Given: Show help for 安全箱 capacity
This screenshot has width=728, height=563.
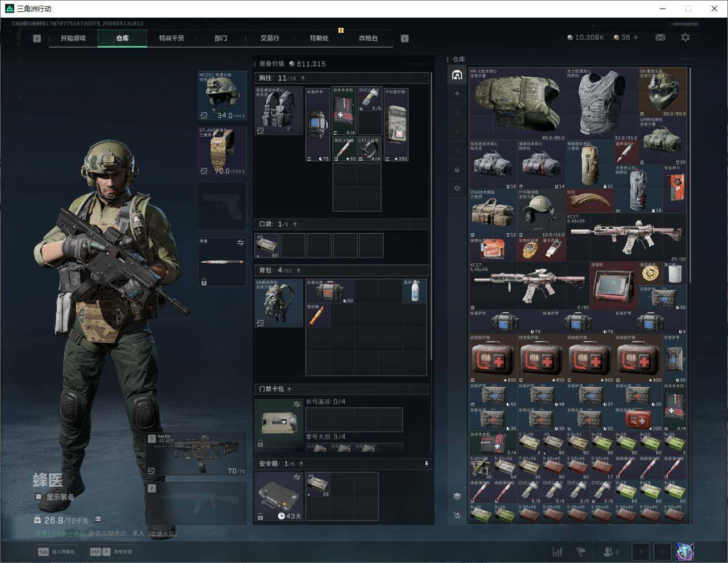Looking at the screenshot, I should (x=302, y=464).
